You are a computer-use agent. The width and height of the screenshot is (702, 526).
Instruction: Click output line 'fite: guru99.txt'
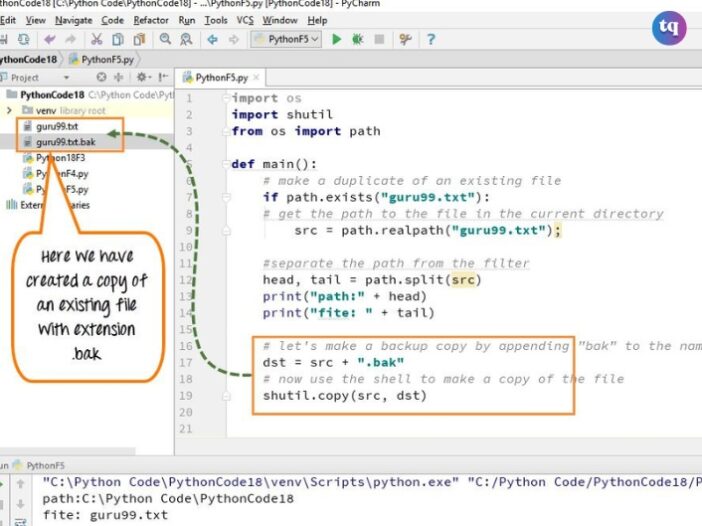coord(105,515)
